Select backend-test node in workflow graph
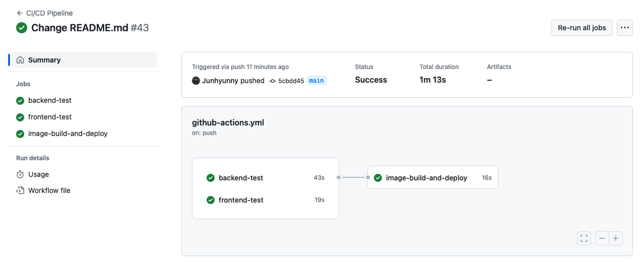 pyautogui.click(x=241, y=178)
